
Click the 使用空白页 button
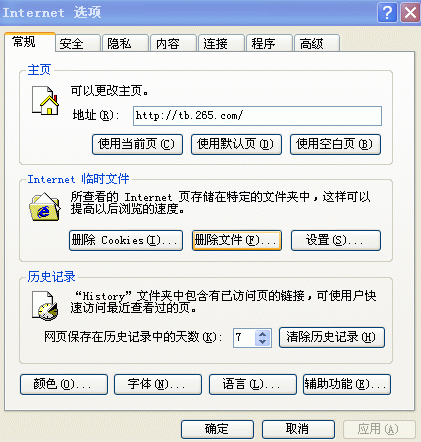pos(335,144)
